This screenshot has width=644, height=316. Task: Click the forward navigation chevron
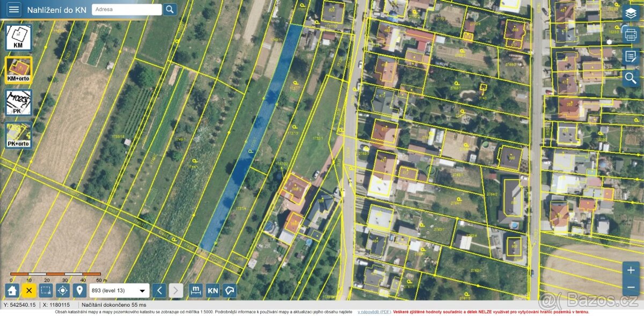176,290
